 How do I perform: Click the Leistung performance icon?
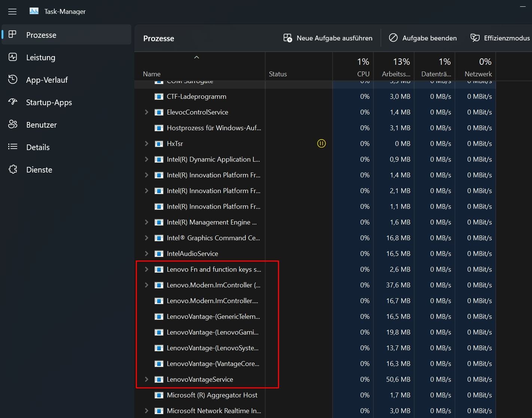click(x=13, y=57)
